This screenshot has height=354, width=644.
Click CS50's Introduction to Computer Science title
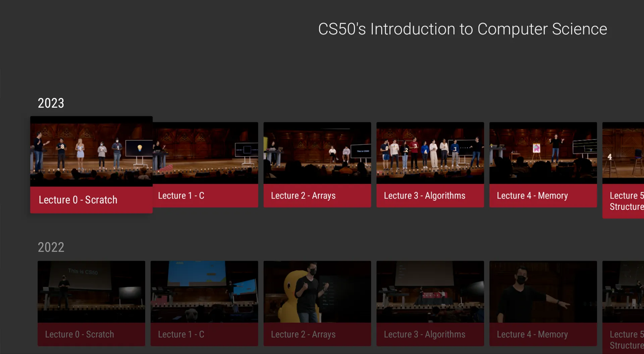click(x=463, y=29)
